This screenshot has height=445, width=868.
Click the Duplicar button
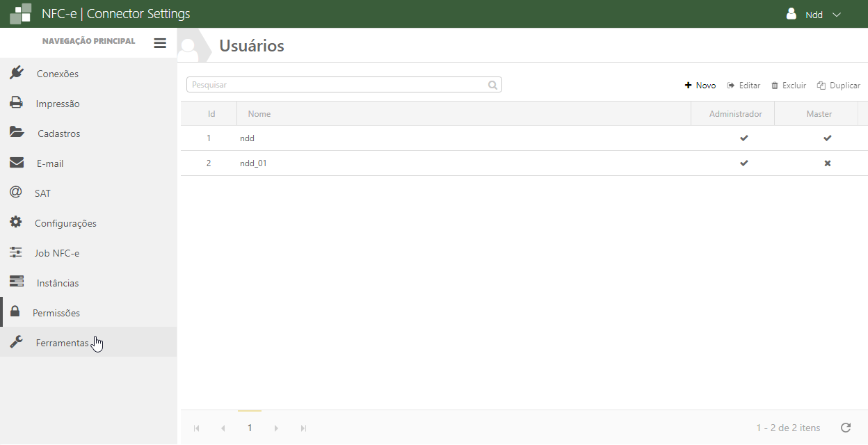pos(839,86)
